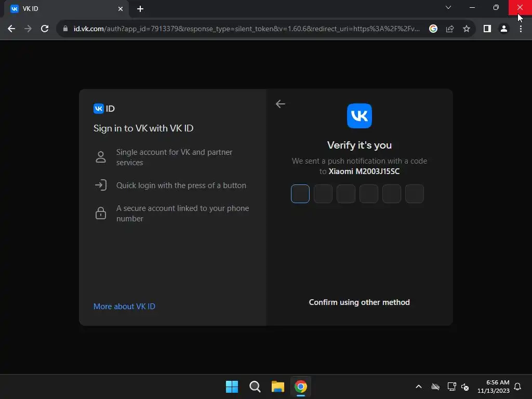Viewport: 532px width, 399px height.
Task: Click Confirm using other method
Action: 360,302
